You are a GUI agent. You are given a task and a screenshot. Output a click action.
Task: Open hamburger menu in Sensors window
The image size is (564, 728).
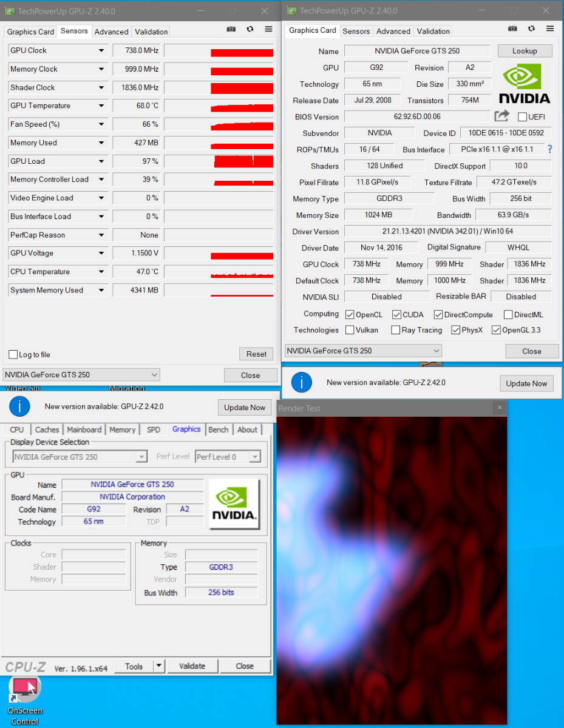(x=268, y=29)
